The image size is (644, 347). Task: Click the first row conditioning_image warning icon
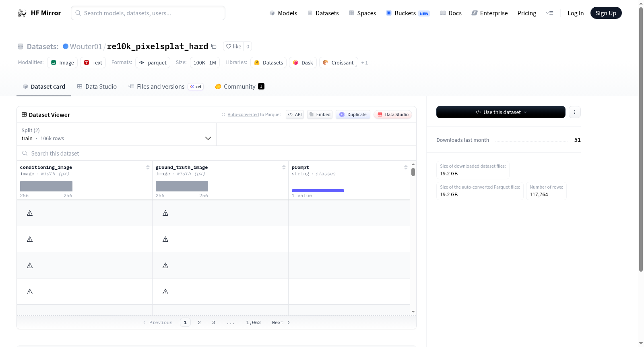(30, 213)
